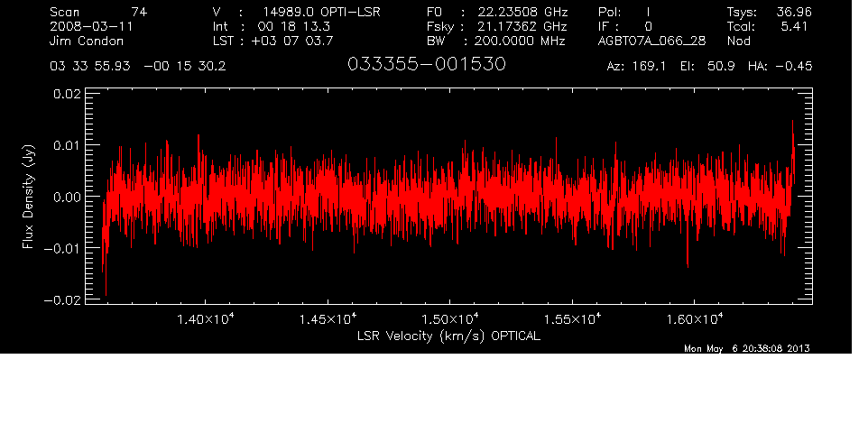This screenshot has width=868, height=442.
Task: Click the timestamp Mon May 6 20:38:08 2013
Action: (747, 348)
